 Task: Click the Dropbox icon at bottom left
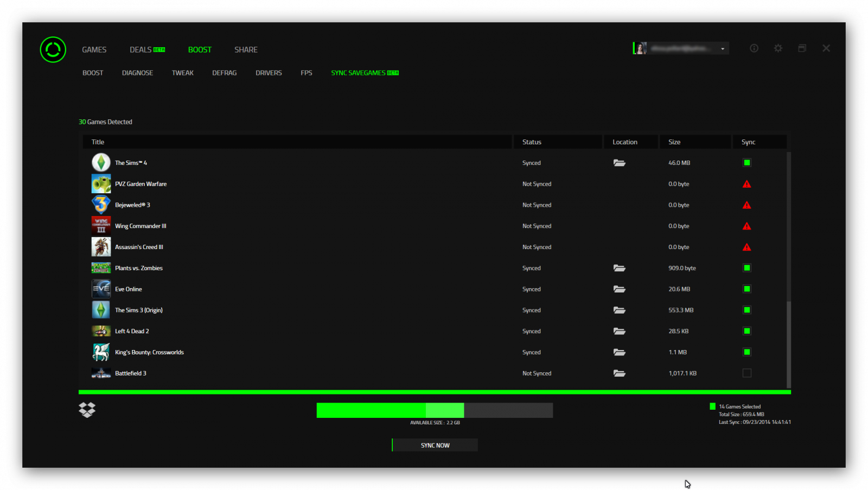pos(87,410)
